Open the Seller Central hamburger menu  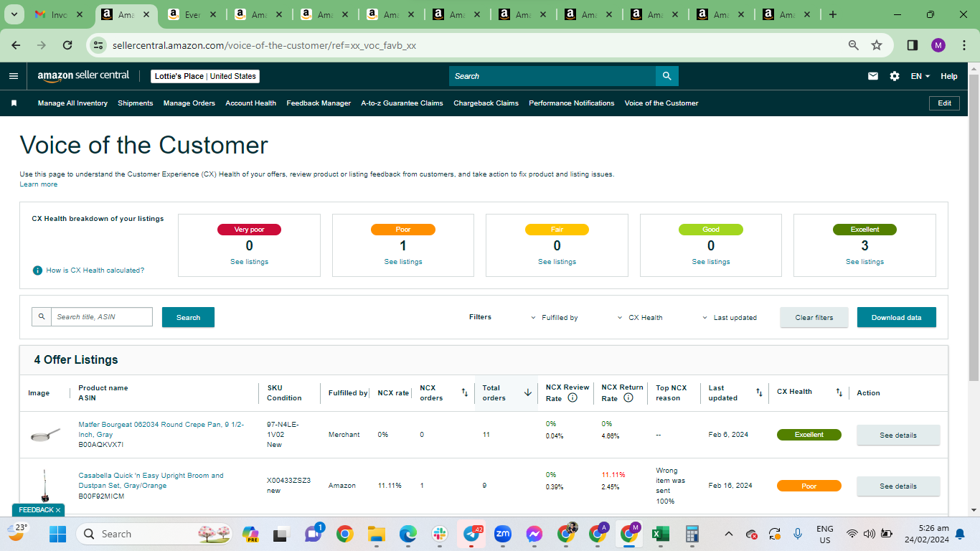click(14, 76)
